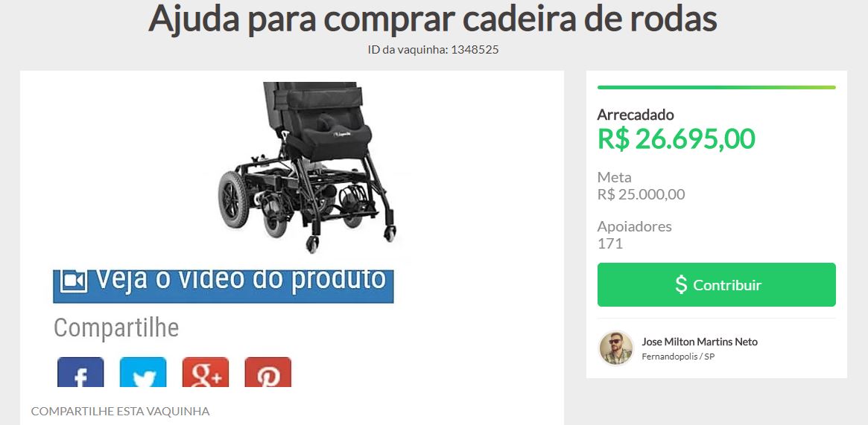Click the Meta R$ 25.000,00 goal value
Viewport: 868px width, 425px height.
tap(641, 194)
